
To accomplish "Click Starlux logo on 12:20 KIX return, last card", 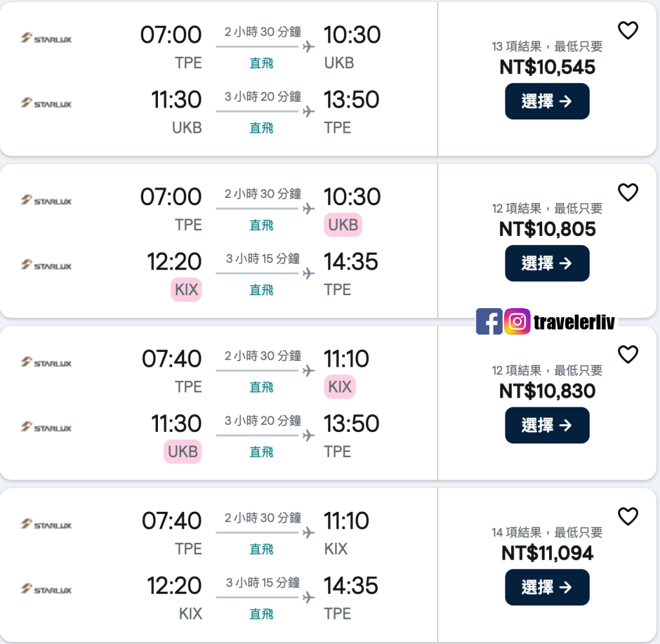I will [x=46, y=589].
